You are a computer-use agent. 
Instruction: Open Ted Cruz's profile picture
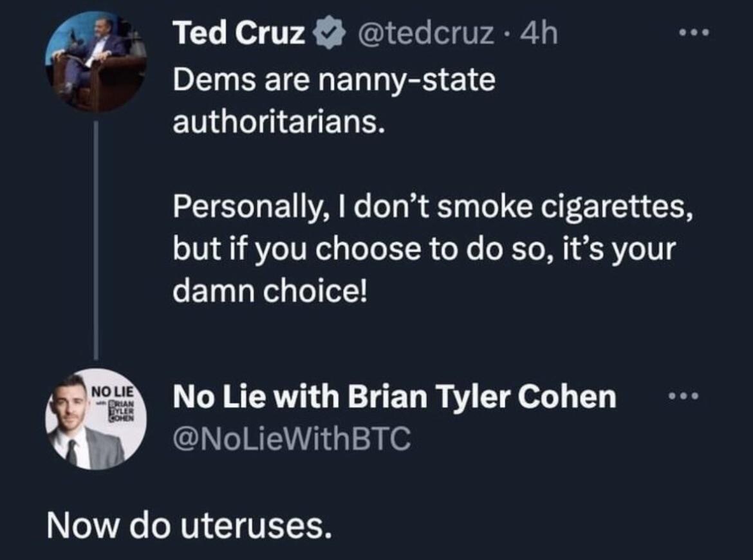95,61
